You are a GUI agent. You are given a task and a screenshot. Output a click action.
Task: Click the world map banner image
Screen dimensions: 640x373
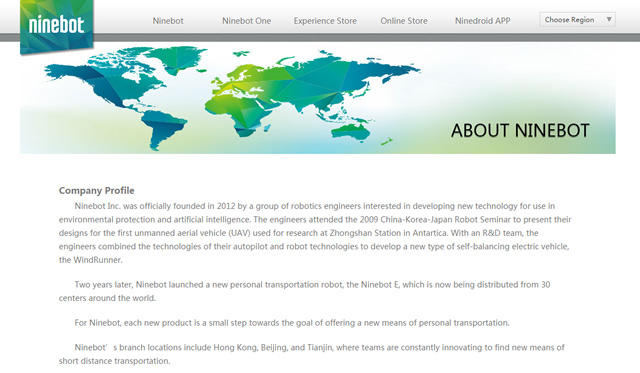318,98
